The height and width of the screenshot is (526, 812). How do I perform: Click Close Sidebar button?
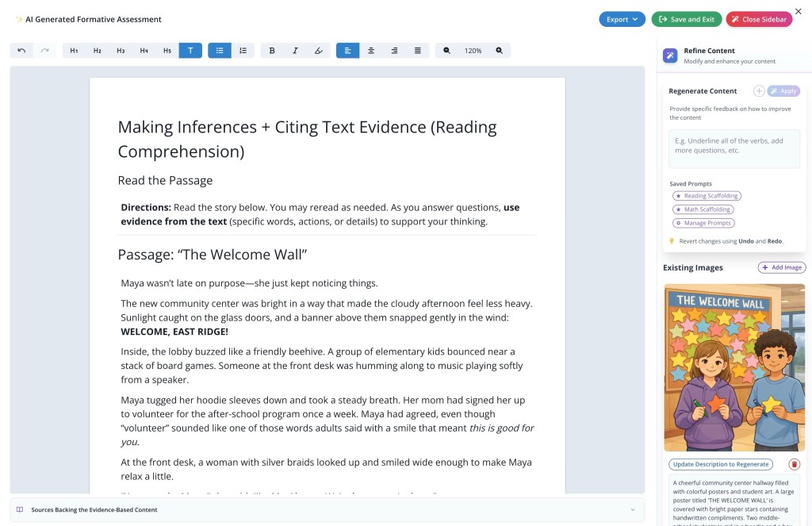tap(759, 19)
